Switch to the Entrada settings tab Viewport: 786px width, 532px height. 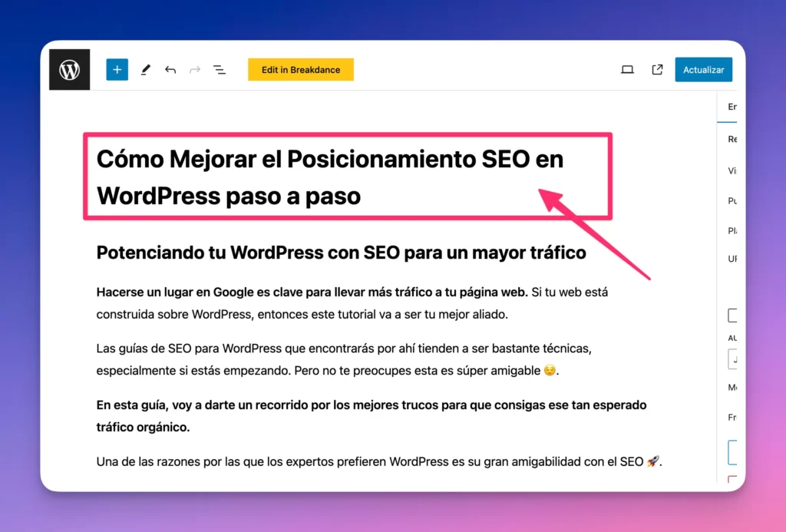tap(731, 106)
